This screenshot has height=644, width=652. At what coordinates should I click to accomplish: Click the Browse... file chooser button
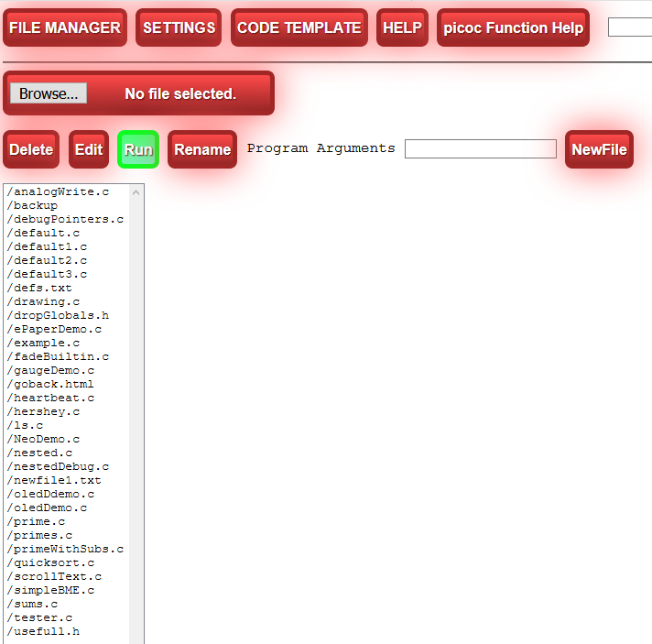click(x=49, y=93)
